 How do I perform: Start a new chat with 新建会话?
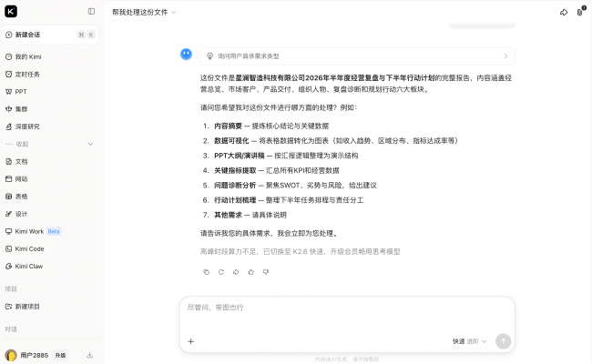(50, 35)
